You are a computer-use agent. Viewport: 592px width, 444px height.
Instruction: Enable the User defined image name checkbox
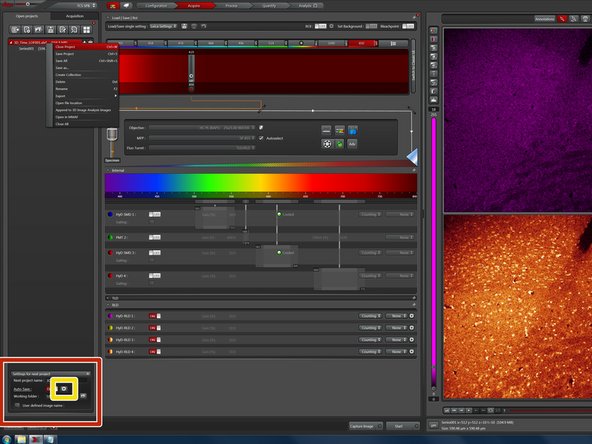[17, 405]
